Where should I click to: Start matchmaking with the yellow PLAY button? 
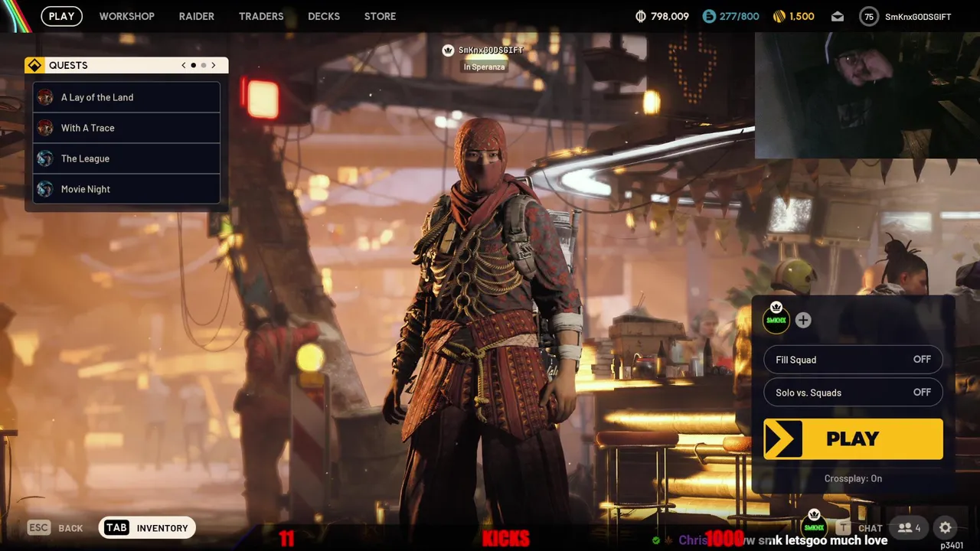853,439
